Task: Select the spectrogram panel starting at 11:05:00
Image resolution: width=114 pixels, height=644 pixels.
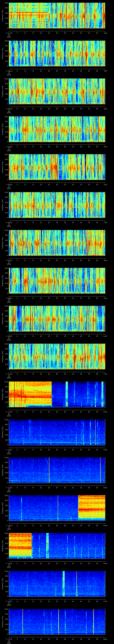Action: pos(57,167)
